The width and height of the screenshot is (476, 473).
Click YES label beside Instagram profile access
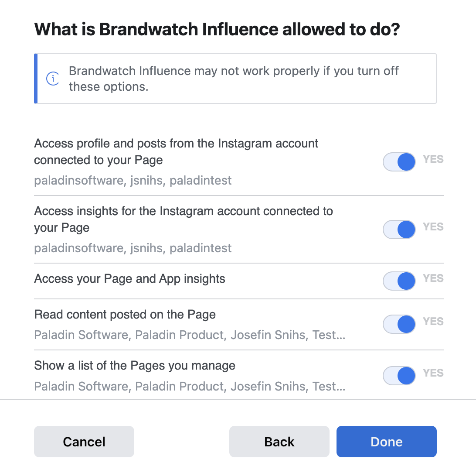coord(433,159)
